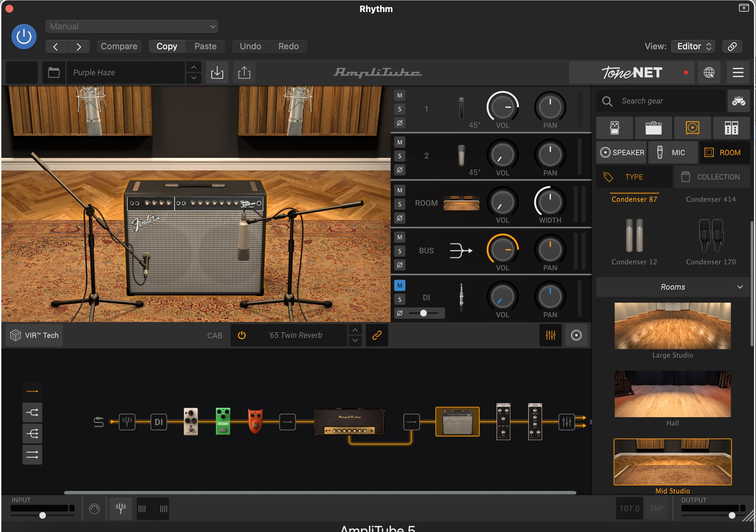Click the BUS VOL knob

click(503, 250)
